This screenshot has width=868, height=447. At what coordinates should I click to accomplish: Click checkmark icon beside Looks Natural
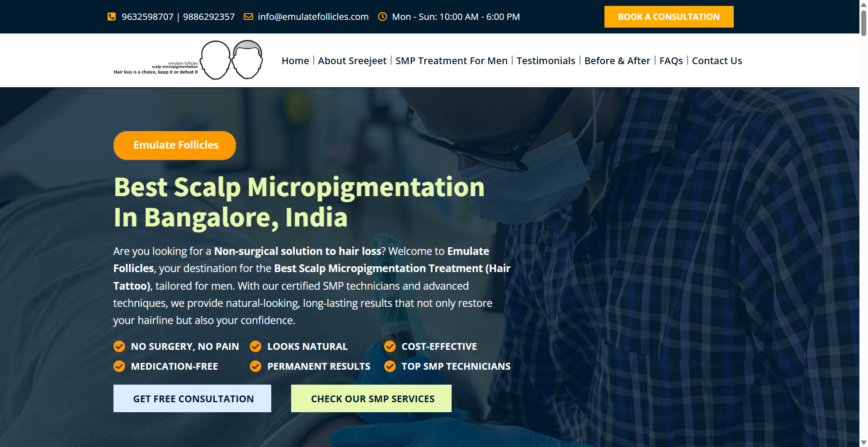coord(255,347)
